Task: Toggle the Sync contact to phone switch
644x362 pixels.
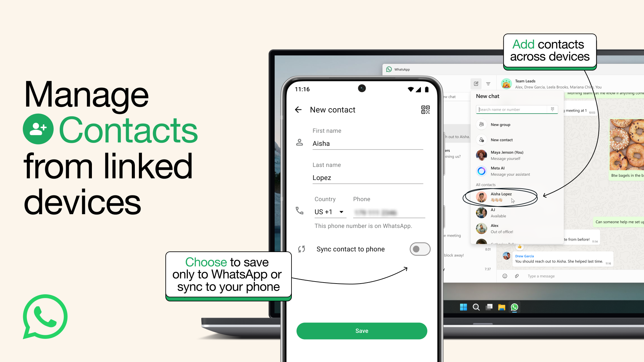Action: [x=419, y=249]
